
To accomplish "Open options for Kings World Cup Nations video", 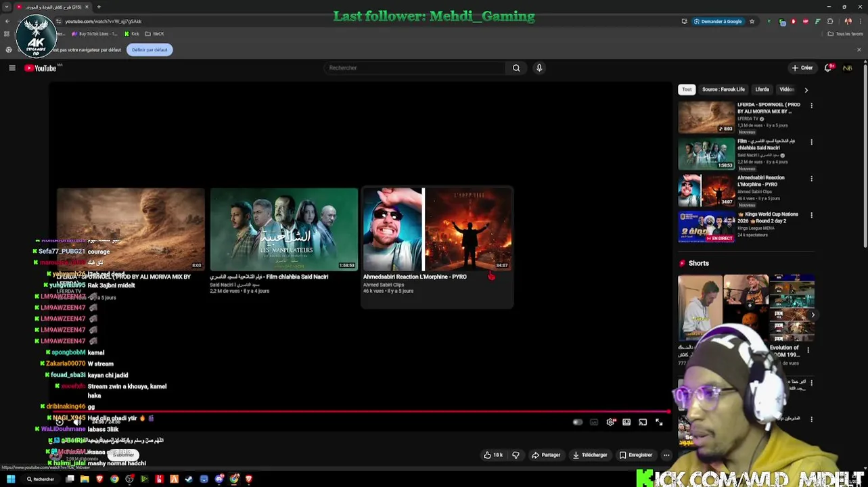I will [x=811, y=216].
